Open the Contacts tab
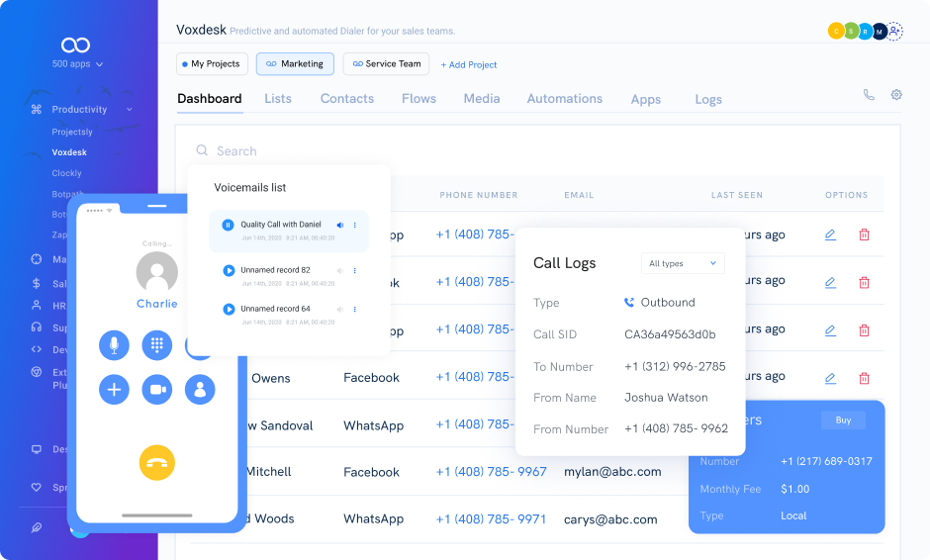The height and width of the screenshot is (560, 930). tap(346, 99)
